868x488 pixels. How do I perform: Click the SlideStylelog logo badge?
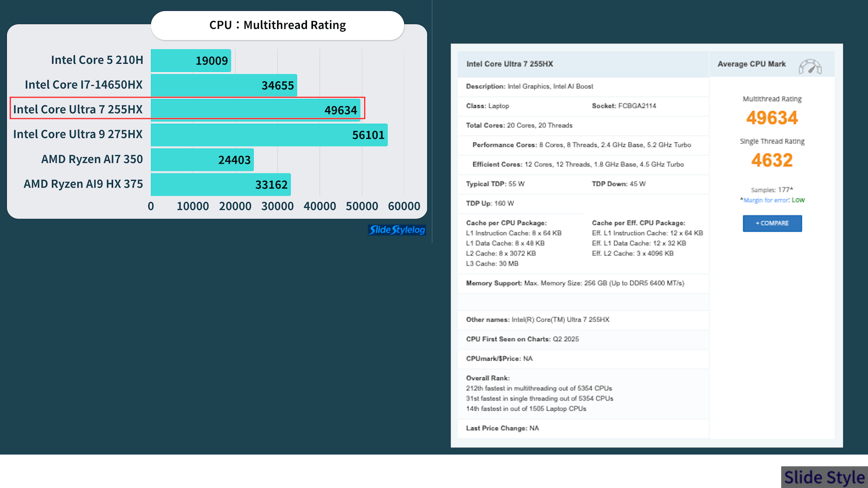[x=397, y=230]
